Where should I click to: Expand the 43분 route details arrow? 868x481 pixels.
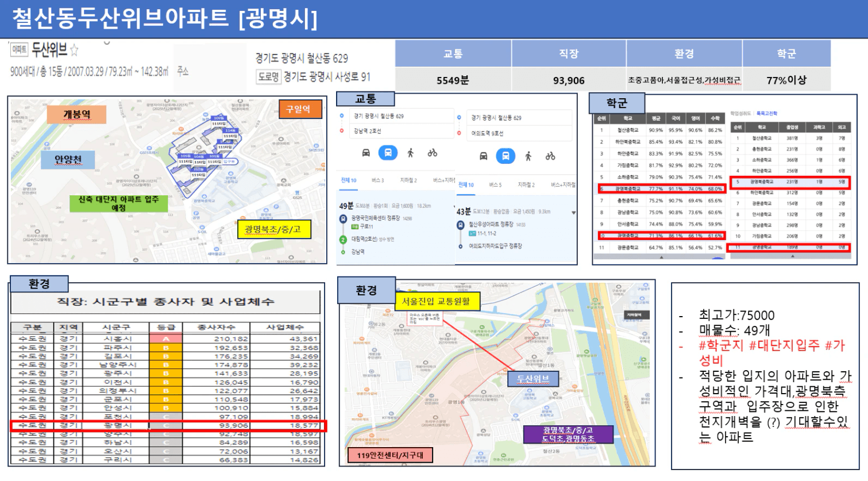tap(573, 213)
